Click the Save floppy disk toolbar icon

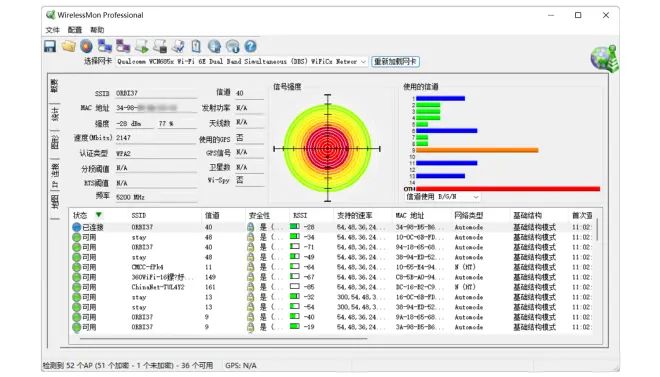(x=50, y=46)
